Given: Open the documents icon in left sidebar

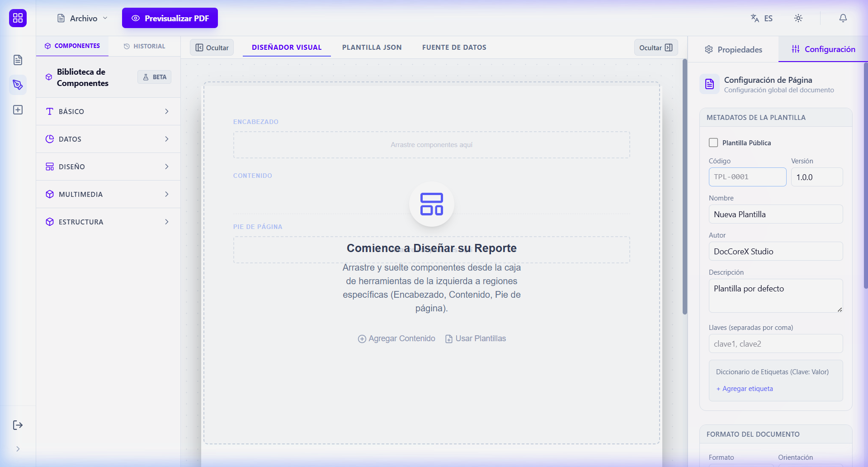Looking at the screenshot, I should point(18,60).
